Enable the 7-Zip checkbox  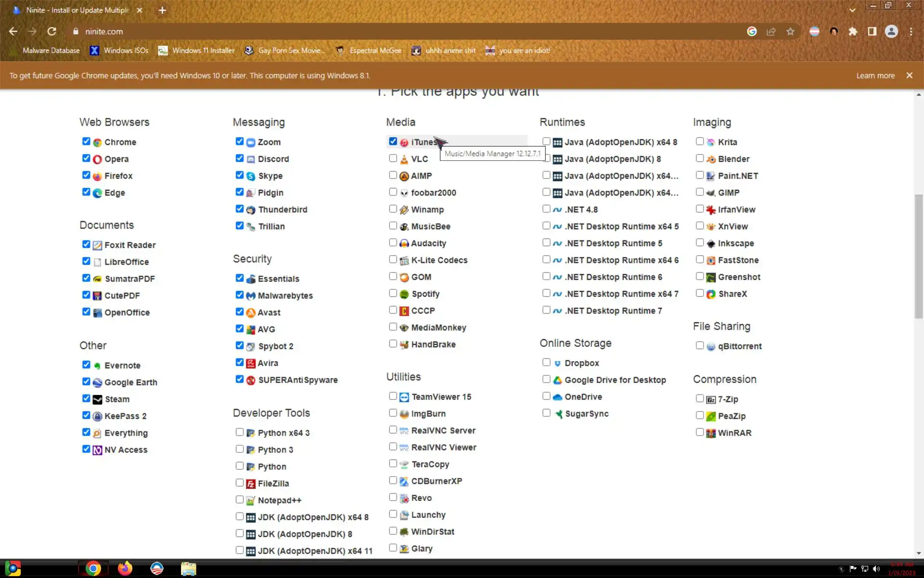(700, 398)
